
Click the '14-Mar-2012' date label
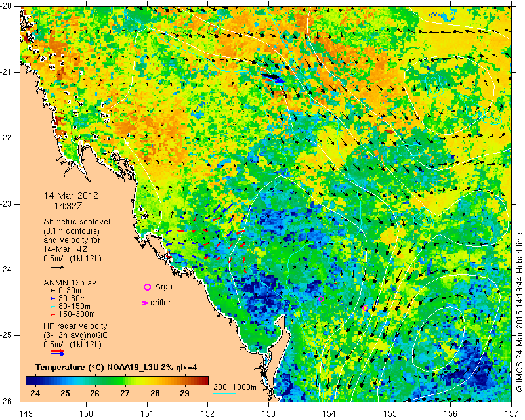71,196
